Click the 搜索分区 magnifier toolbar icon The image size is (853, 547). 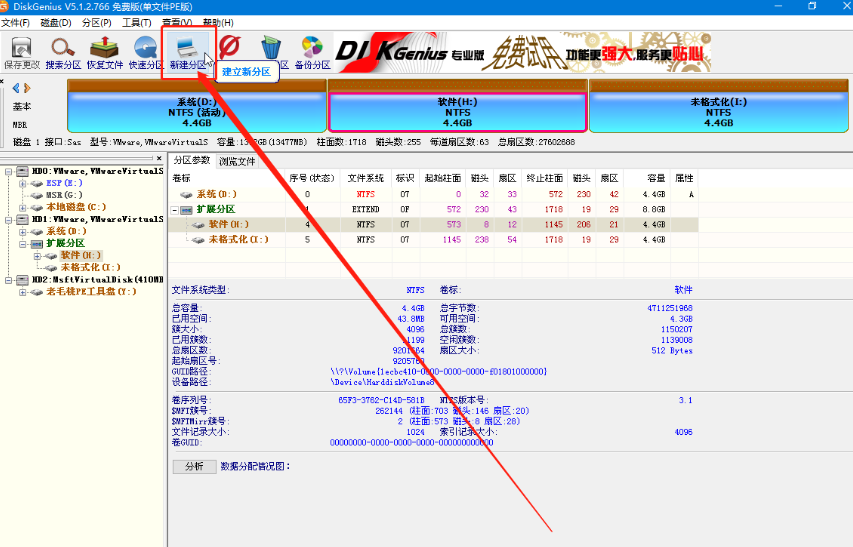pyautogui.click(x=63, y=48)
